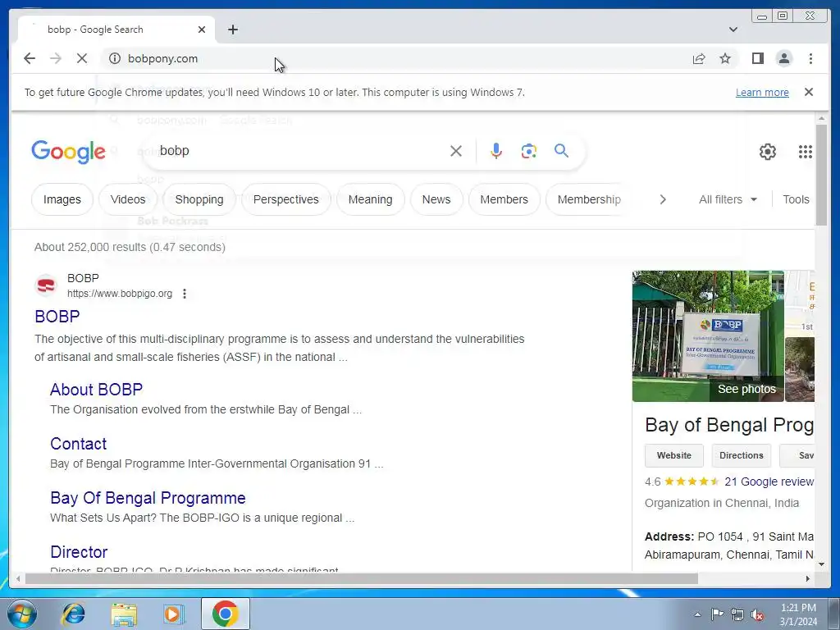The height and width of the screenshot is (630, 840).
Task: Go to Google home via logo
Action: point(68,152)
